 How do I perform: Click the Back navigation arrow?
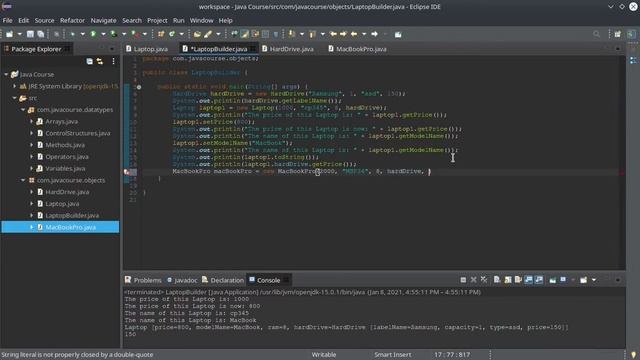click(354, 34)
